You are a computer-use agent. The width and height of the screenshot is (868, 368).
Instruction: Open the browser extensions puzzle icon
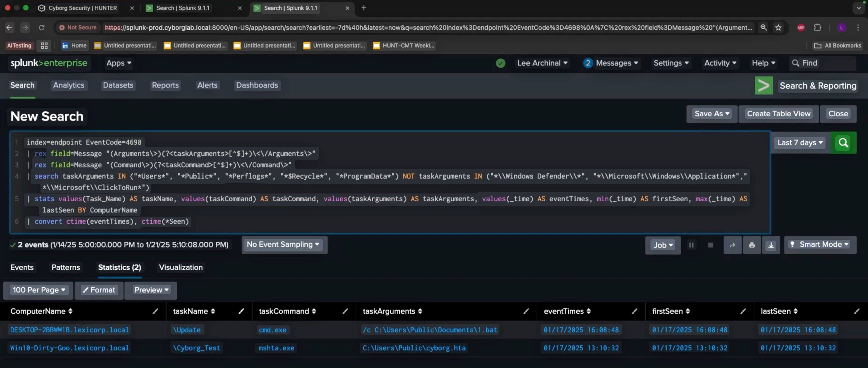818,28
